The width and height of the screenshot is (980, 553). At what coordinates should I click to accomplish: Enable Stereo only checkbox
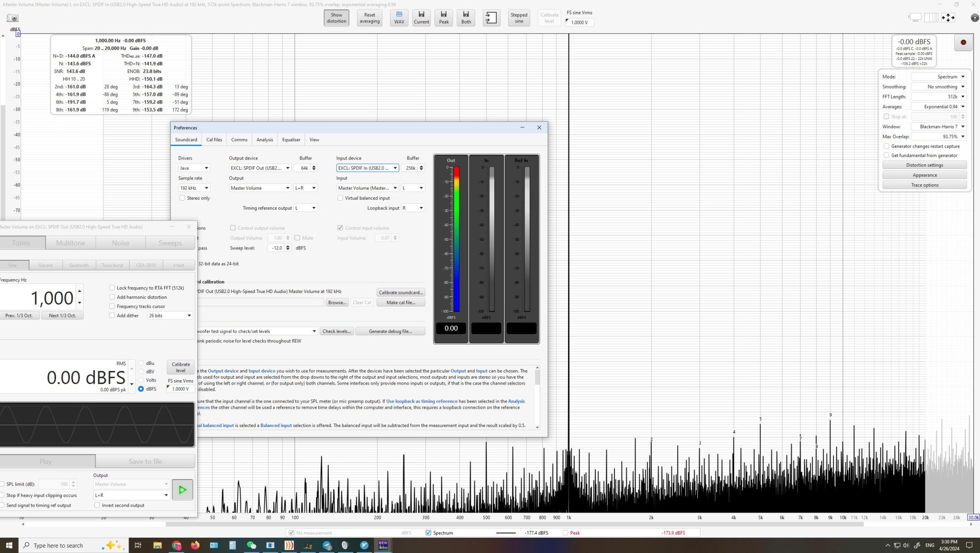pos(182,198)
